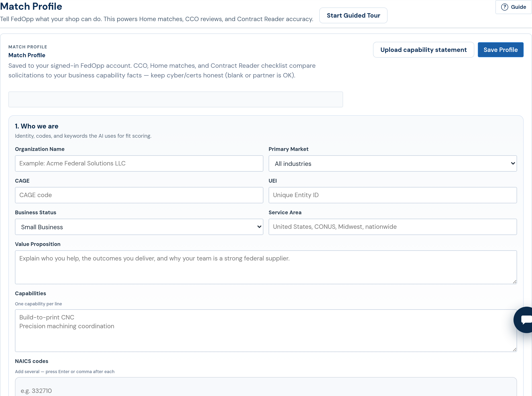Image resolution: width=532 pixels, height=396 pixels.
Task: Click the 'NAICS codes' label
Action: (32, 361)
